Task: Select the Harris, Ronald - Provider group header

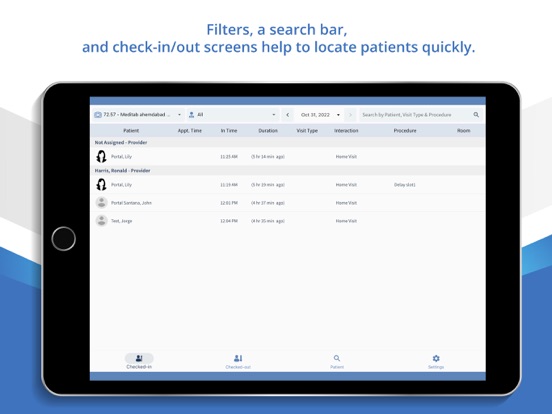Action: tap(288, 170)
